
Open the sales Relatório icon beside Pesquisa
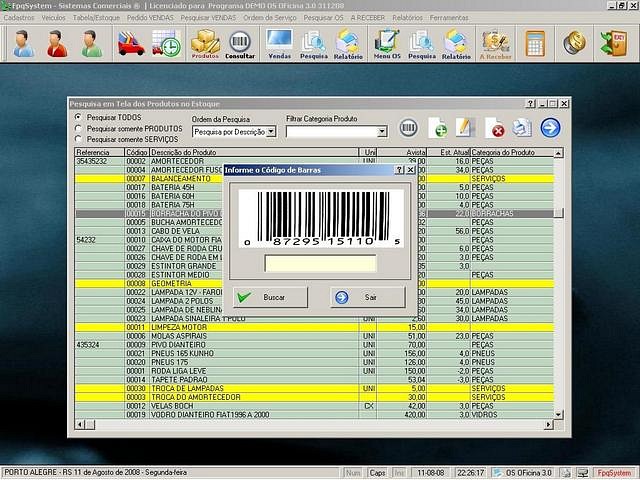point(348,44)
